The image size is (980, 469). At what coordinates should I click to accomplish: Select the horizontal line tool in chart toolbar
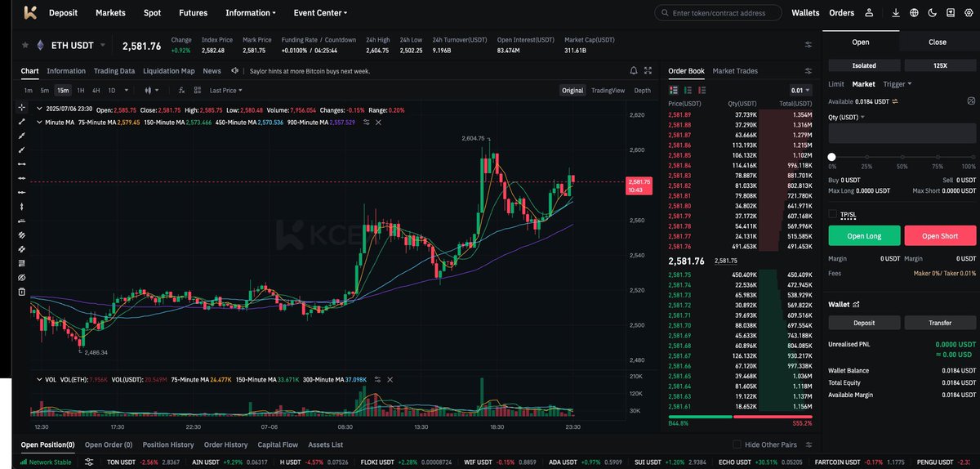coord(21,164)
